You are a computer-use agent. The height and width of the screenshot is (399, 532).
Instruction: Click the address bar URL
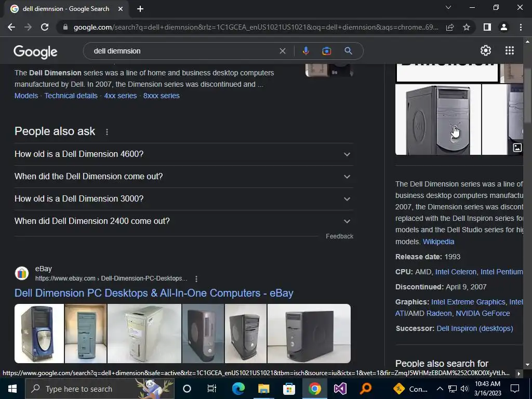pyautogui.click(x=256, y=27)
